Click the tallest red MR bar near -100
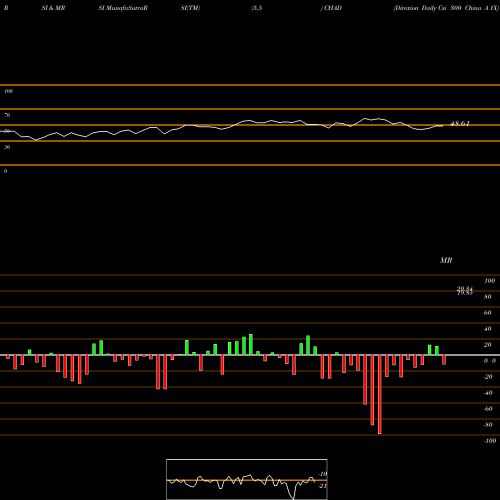The height and width of the screenshot is (500, 500). (380, 394)
